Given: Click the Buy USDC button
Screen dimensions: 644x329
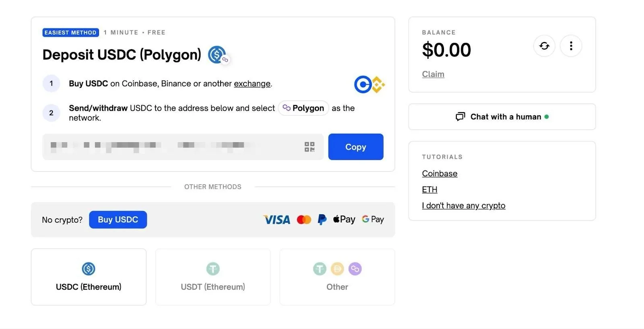Looking at the screenshot, I should point(118,219).
